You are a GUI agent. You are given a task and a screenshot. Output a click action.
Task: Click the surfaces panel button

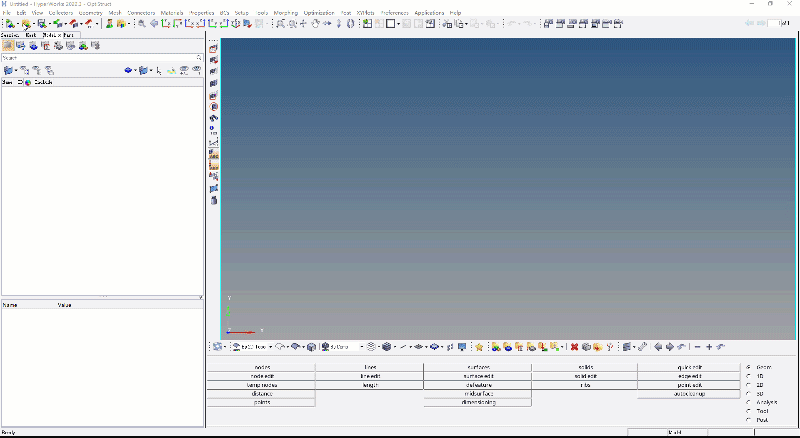pyautogui.click(x=478, y=367)
